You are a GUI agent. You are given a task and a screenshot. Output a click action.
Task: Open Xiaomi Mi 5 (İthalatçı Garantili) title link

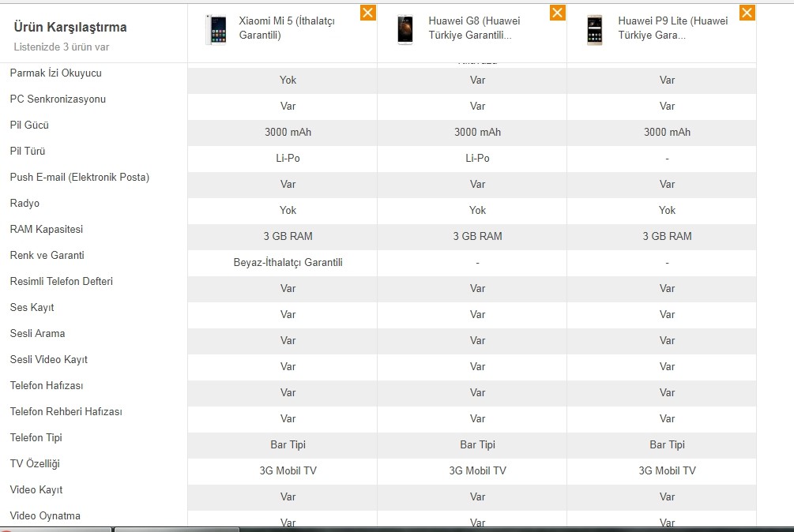[x=287, y=28]
